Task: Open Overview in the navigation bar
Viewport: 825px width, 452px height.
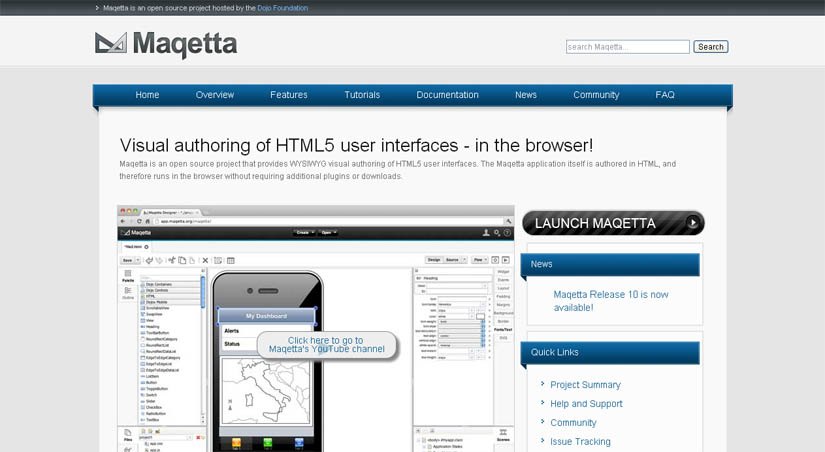Action: [x=215, y=95]
